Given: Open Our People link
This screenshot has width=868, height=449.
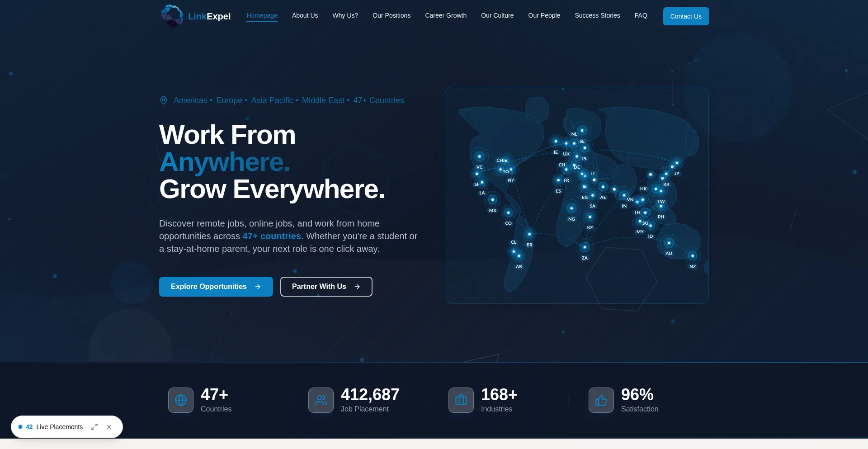Looking at the screenshot, I should (x=544, y=15).
